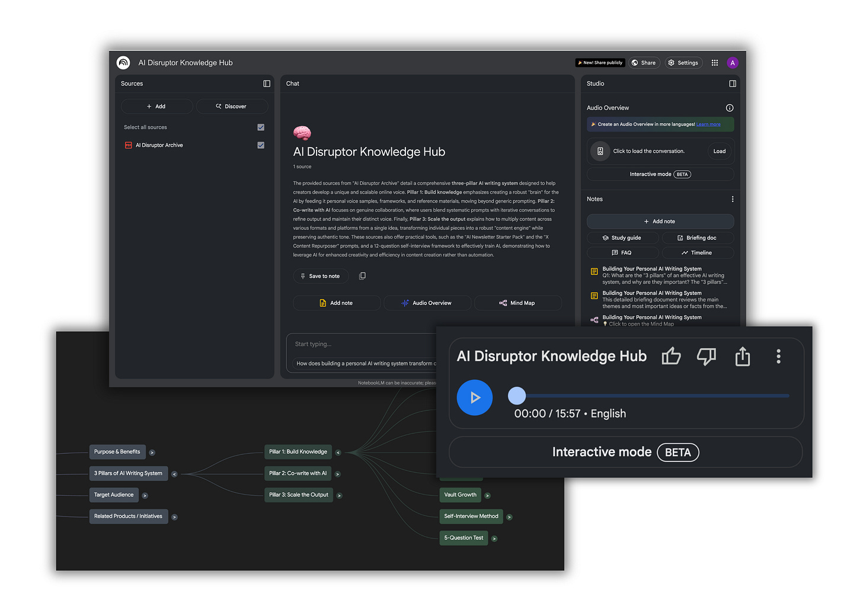The width and height of the screenshot is (863, 616).
Task: Toggle the Select all sources checkbox
Action: tap(261, 127)
